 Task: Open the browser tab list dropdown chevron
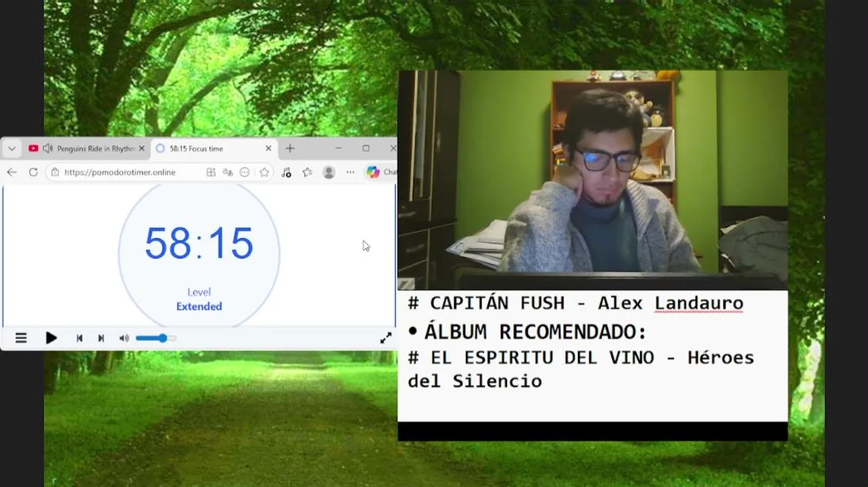(11, 148)
